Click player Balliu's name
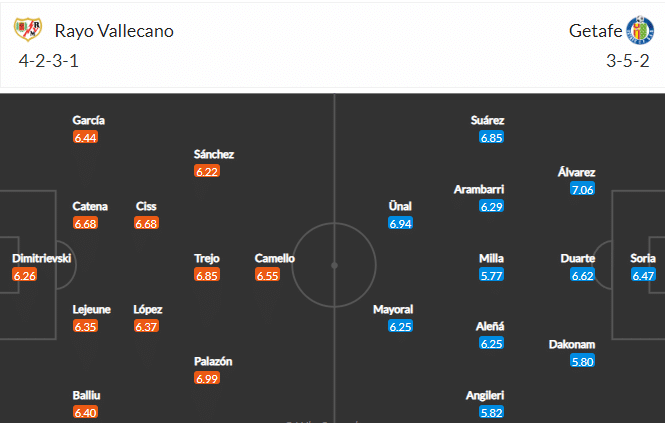Viewport: 665px width, 423px height. [86, 395]
